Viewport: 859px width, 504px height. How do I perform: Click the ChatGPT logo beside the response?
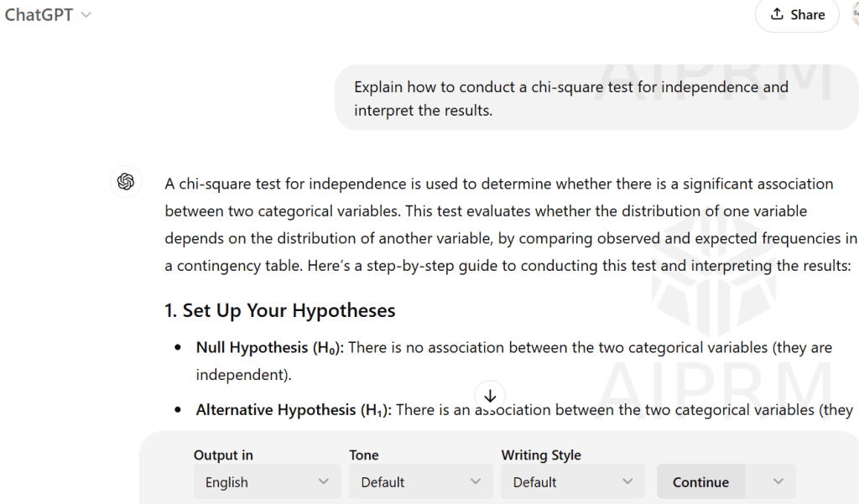[126, 182]
